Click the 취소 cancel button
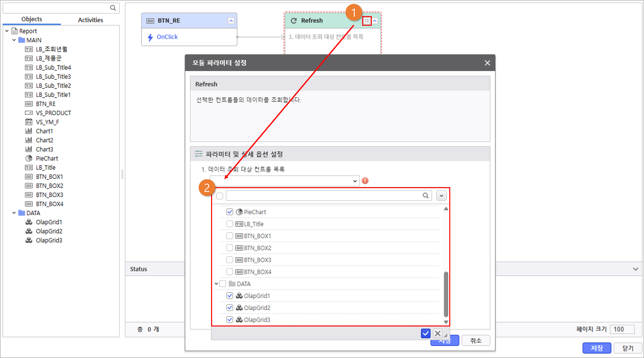This screenshot has height=358, width=644. click(x=476, y=341)
